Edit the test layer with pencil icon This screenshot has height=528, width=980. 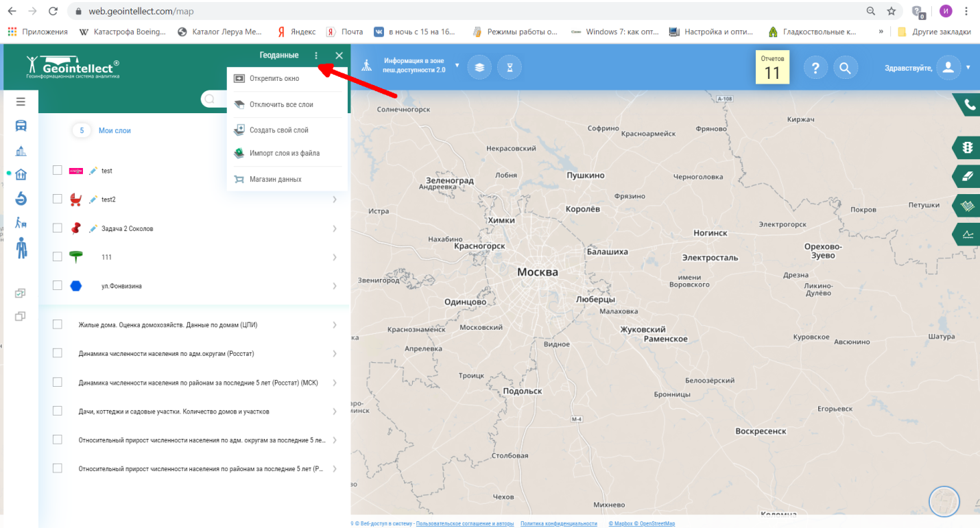94,171
